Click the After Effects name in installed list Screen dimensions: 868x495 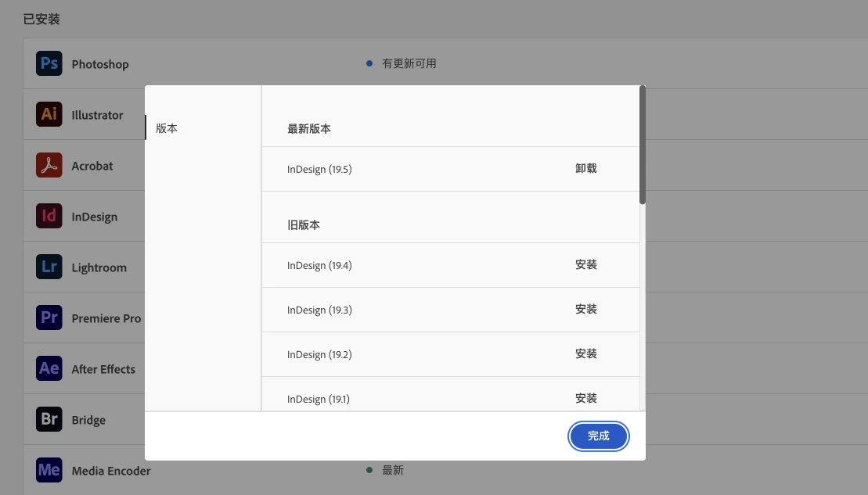(x=103, y=369)
